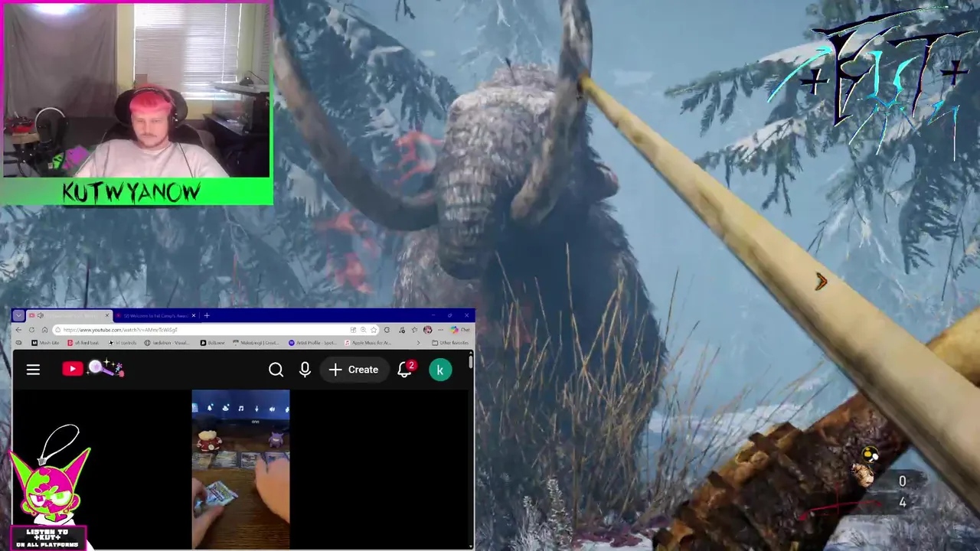Viewport: 980px width, 551px height.
Task: Open the YouTube hamburger guide menu
Action: coord(33,370)
